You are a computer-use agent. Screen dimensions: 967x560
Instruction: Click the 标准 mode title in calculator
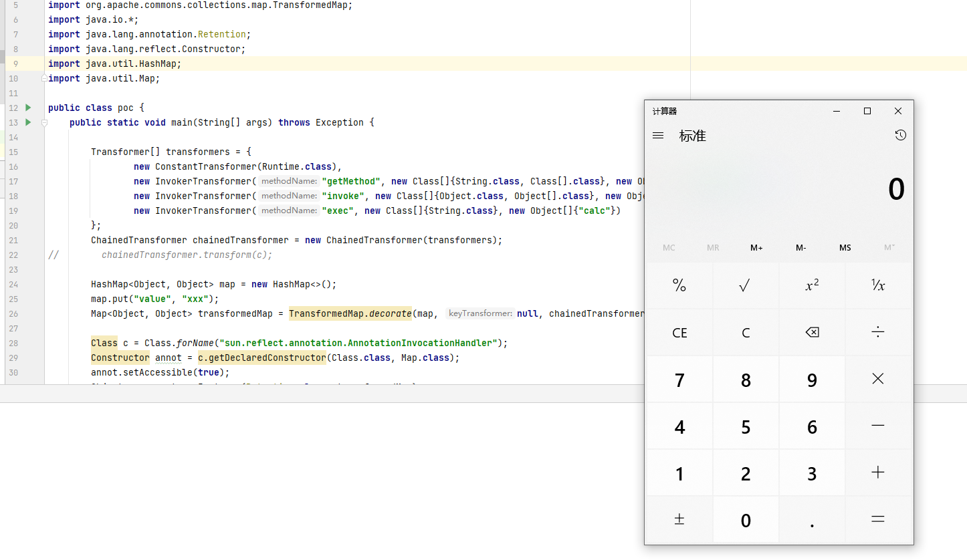[x=693, y=136]
